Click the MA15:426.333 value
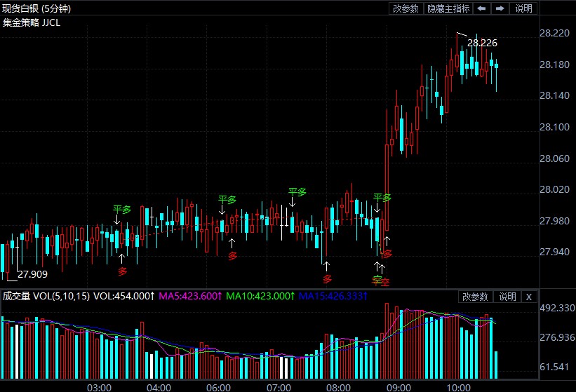This screenshot has width=576, height=392. pyautogui.click(x=333, y=296)
